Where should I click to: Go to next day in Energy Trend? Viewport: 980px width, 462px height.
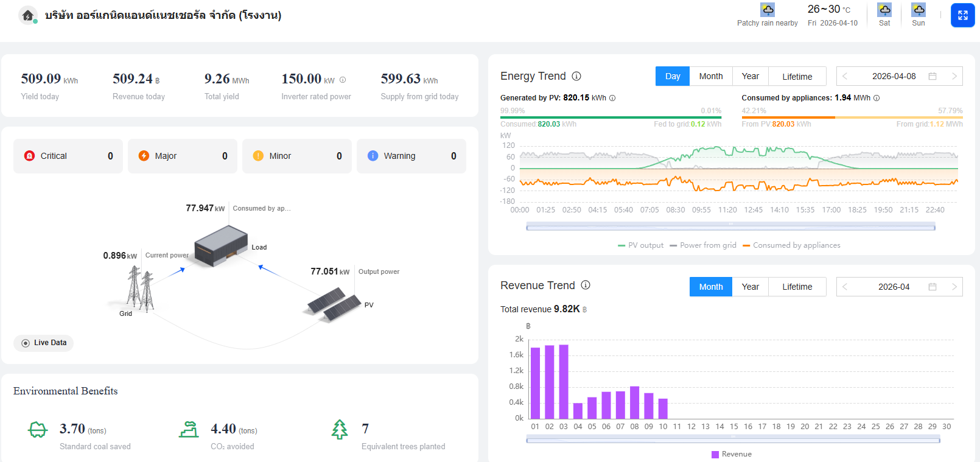pos(954,76)
